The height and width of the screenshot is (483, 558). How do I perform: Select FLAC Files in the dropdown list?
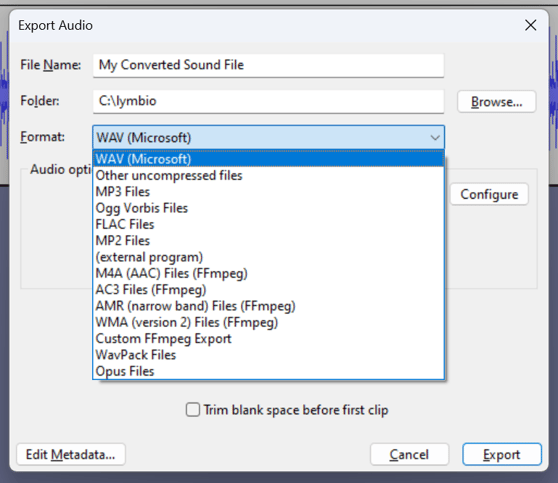(x=268, y=225)
